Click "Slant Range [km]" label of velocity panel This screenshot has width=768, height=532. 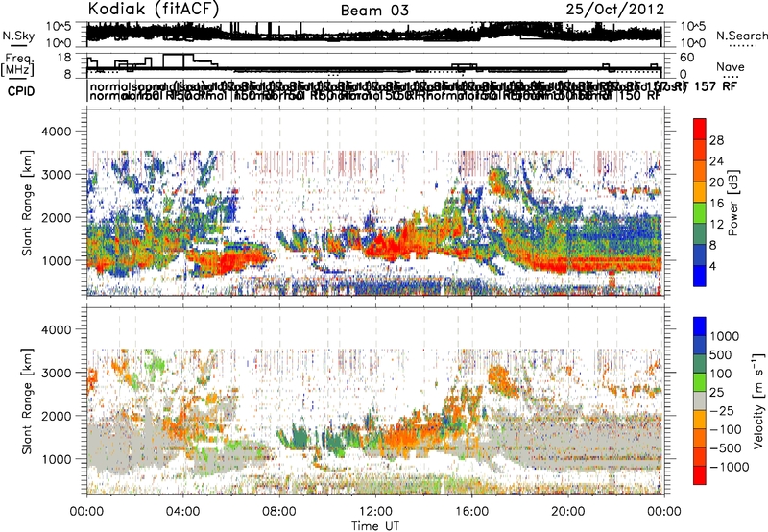pyautogui.click(x=27, y=400)
